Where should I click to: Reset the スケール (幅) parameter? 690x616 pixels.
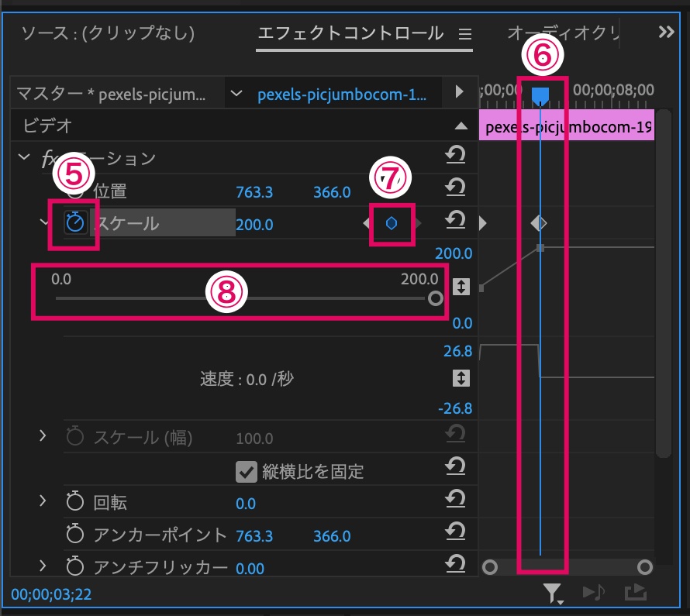coord(455,434)
